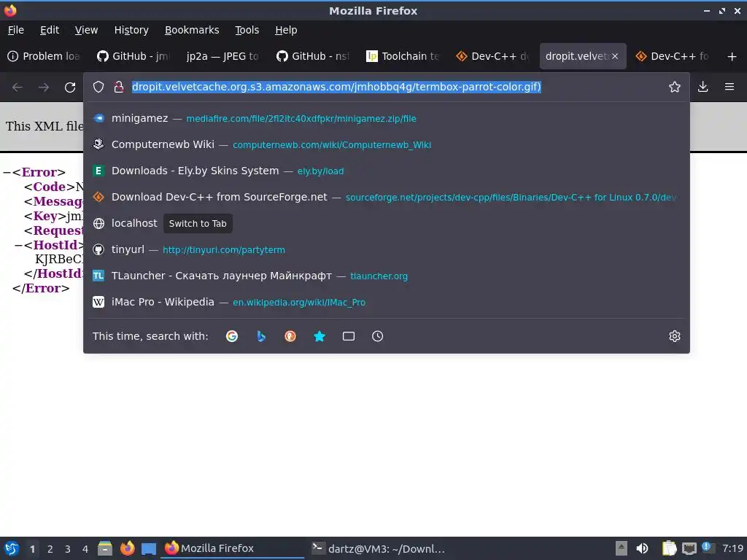This screenshot has height=560, width=747.
Task: Click the clock showing 7:19
Action: tap(732, 548)
